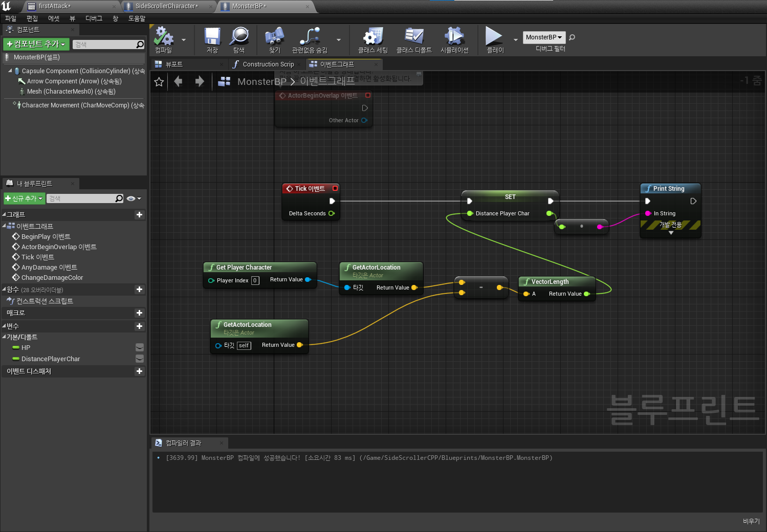
Task: Click the Simulation (시뮬레이션) icon
Action: pos(454,37)
